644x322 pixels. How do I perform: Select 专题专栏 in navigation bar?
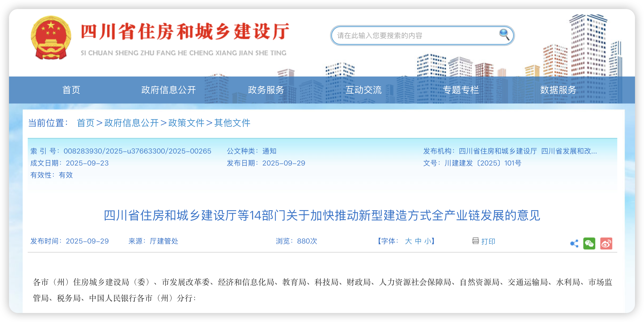click(x=461, y=90)
